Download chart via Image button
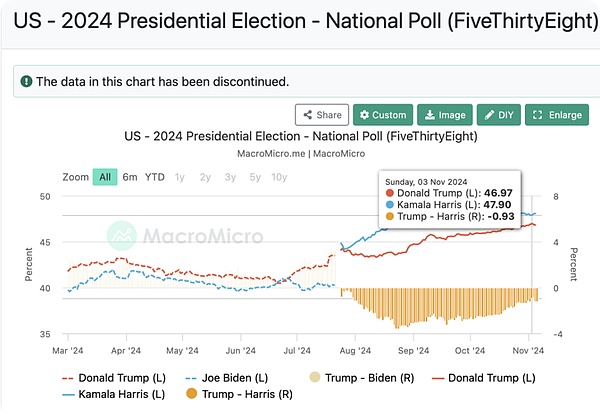This screenshot has height=417, width=600. [442, 115]
